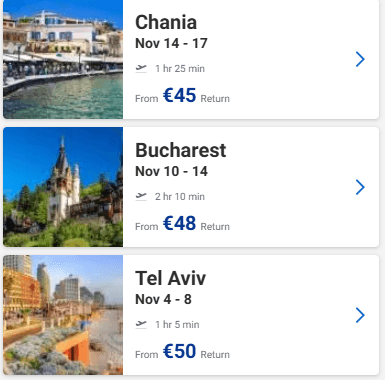Choose the €50 return fare
The height and width of the screenshot is (380, 385).
click(x=179, y=351)
